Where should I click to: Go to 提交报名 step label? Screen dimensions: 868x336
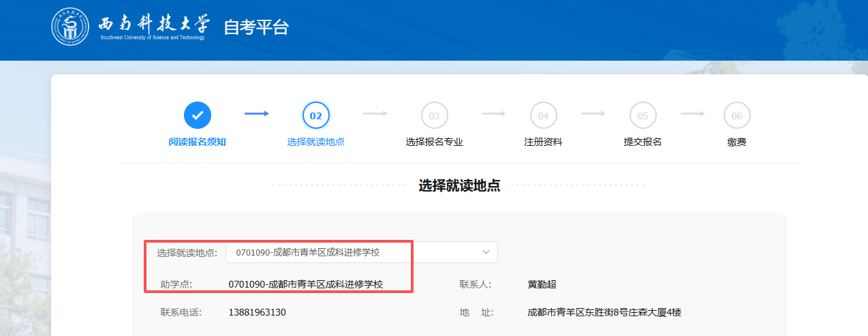pos(642,142)
